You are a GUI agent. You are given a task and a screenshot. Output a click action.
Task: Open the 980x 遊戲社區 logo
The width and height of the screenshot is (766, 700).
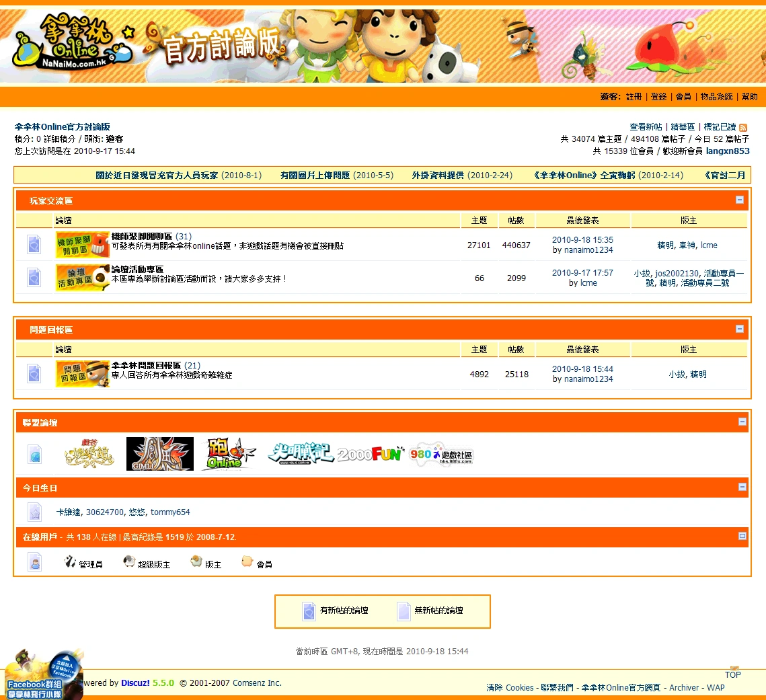pyautogui.click(x=441, y=455)
